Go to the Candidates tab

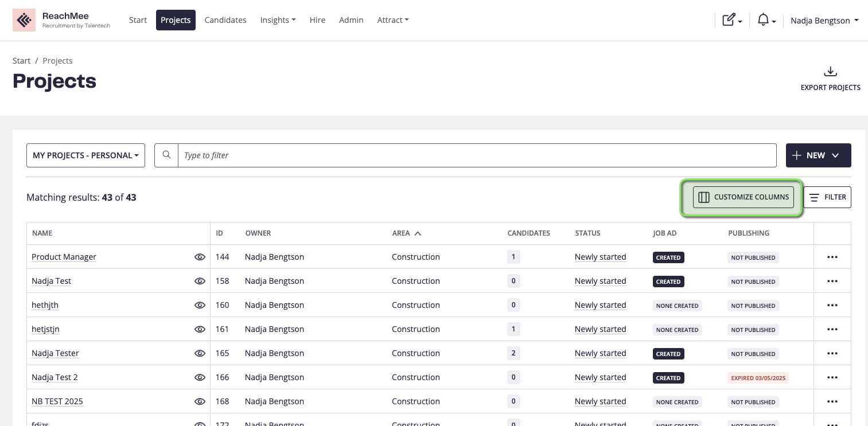tap(225, 20)
